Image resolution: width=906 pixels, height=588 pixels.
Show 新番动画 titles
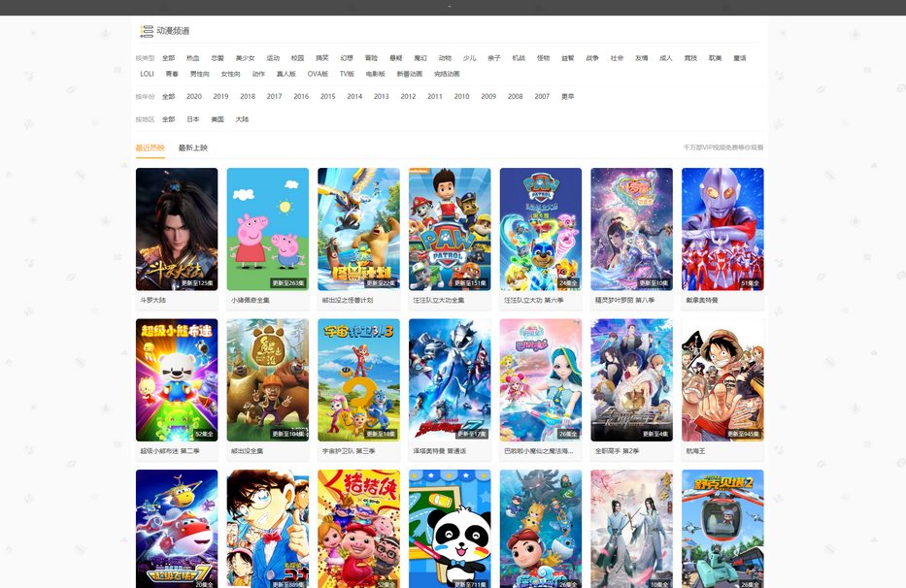(x=410, y=74)
